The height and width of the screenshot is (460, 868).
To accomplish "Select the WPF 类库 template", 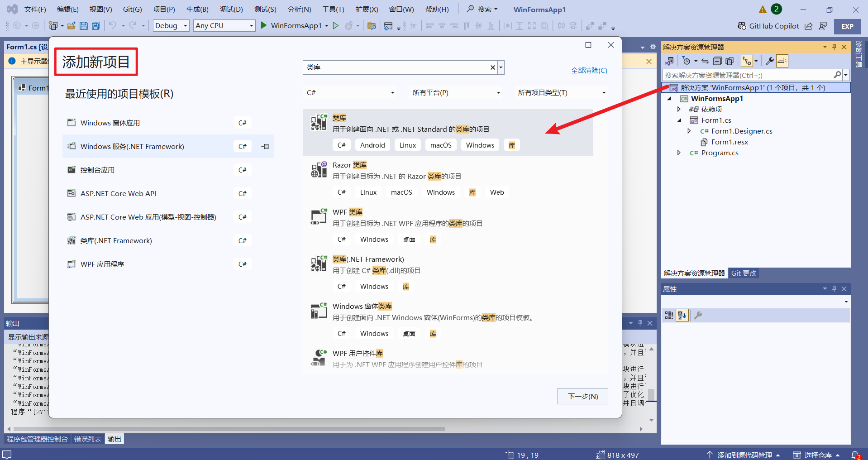I will (x=448, y=226).
